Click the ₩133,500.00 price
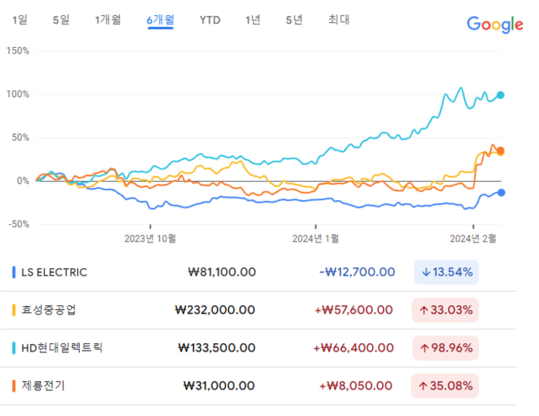Viewport: 539px width, 416px height. [x=217, y=348]
